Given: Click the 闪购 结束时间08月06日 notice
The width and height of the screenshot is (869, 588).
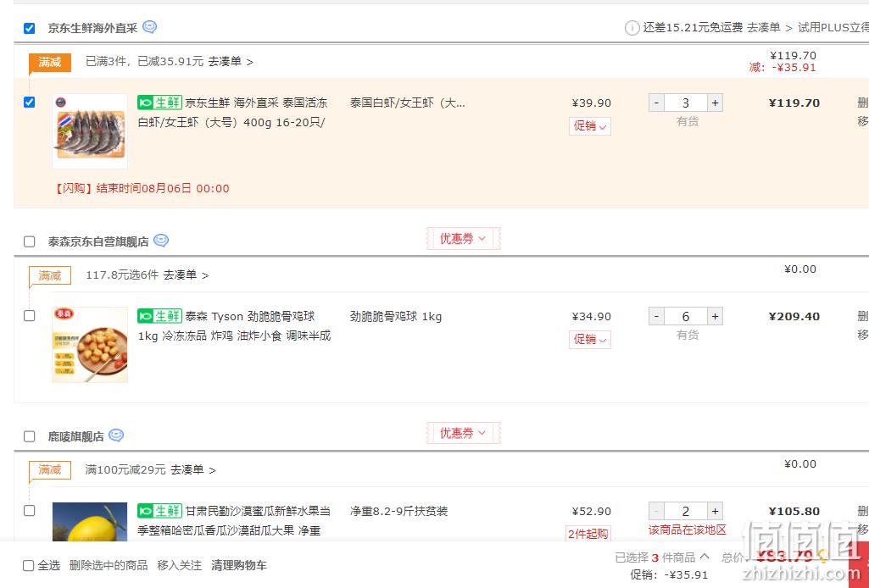Looking at the screenshot, I should pos(142,188).
